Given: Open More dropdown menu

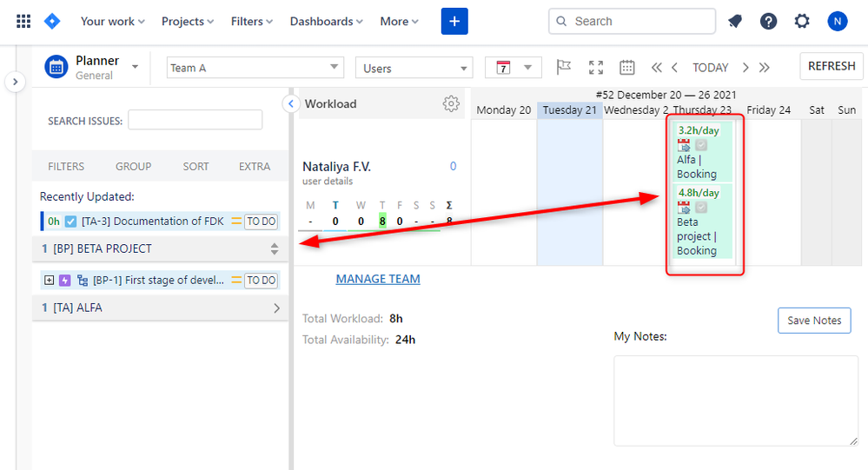Looking at the screenshot, I should [399, 22].
